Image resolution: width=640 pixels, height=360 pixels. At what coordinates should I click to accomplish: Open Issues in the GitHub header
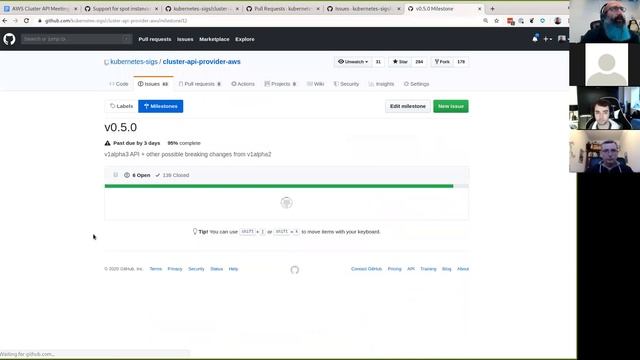tap(185, 39)
